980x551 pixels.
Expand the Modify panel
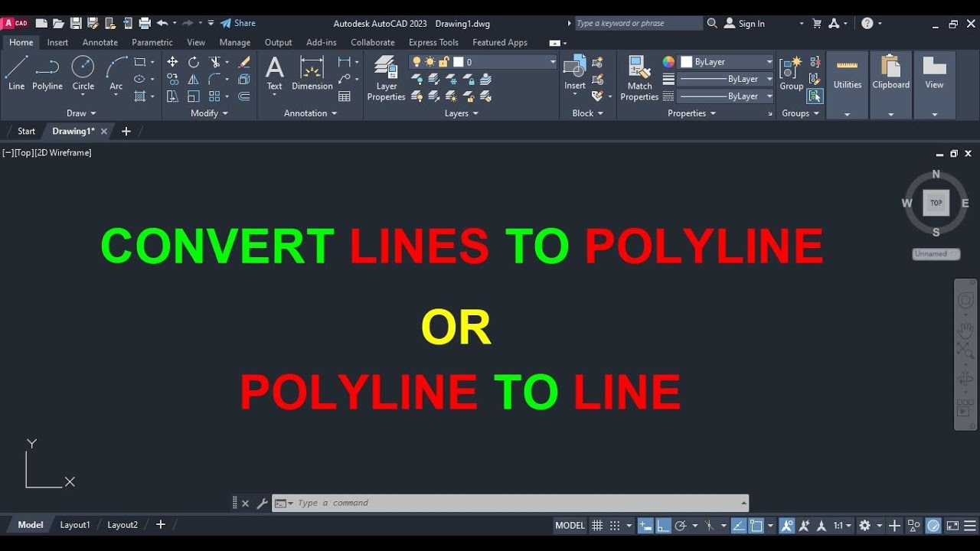(x=210, y=113)
